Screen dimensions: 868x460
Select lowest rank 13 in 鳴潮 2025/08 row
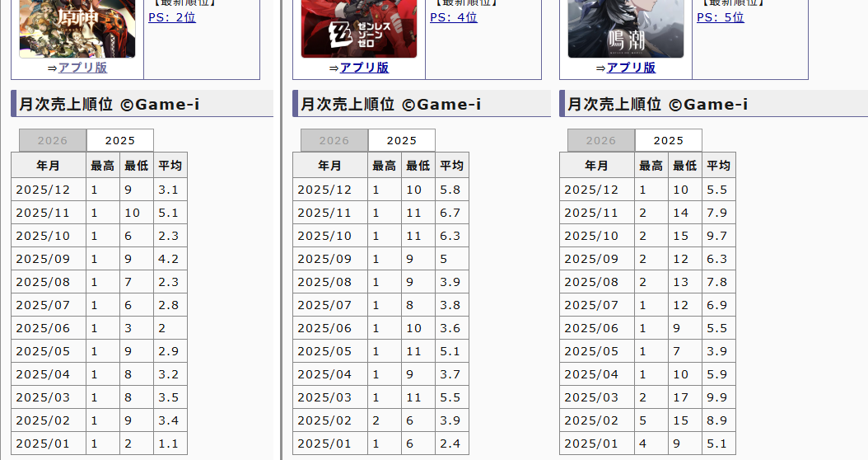[685, 282]
